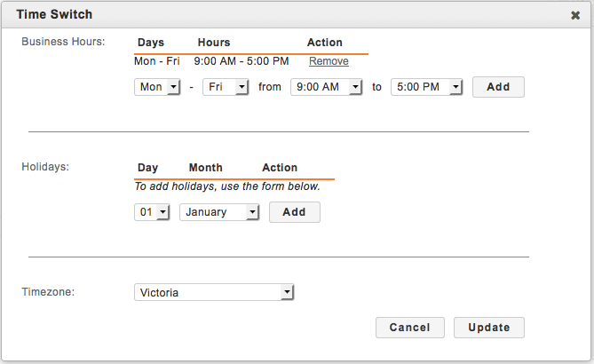Remove the Mon - Fri business hours entry
This screenshot has height=364, width=594.
pos(329,61)
